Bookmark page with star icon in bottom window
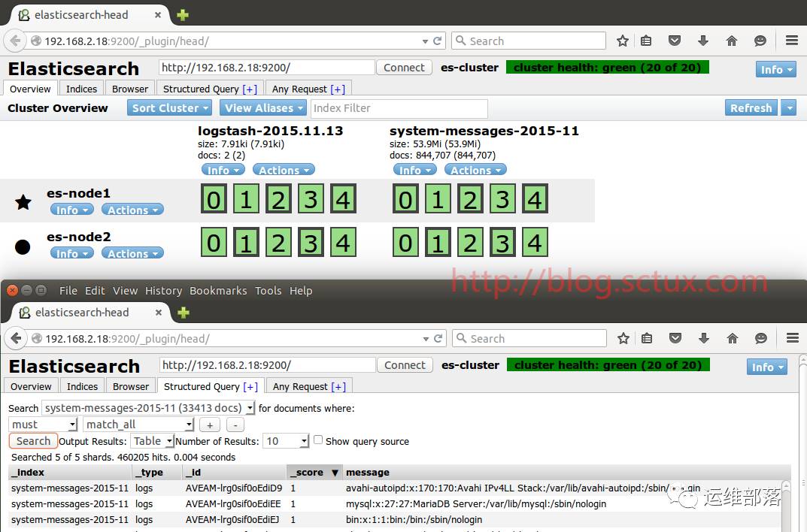Screen dimensions: 807x532 pos(623,338)
